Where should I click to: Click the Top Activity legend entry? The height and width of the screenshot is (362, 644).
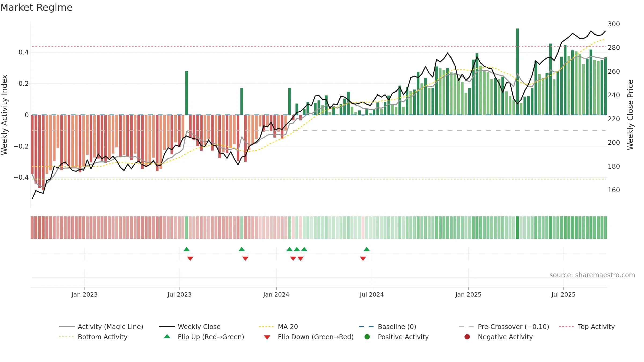click(587, 327)
